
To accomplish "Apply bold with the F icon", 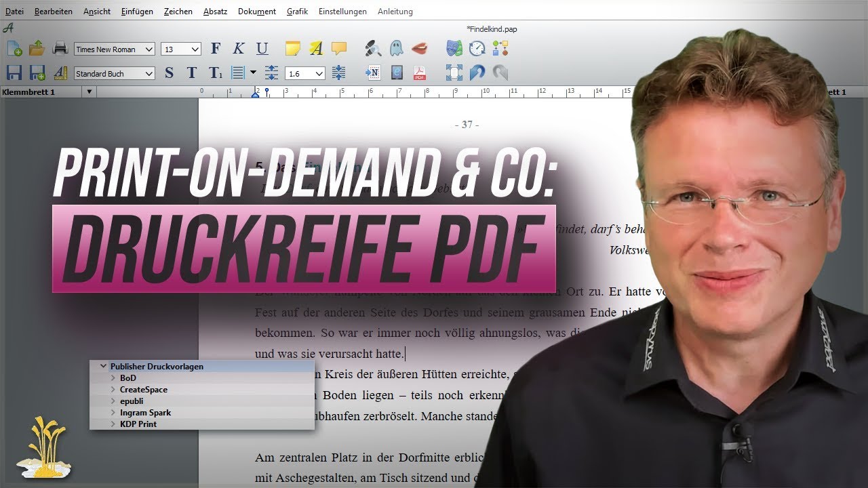I will pyautogui.click(x=216, y=49).
